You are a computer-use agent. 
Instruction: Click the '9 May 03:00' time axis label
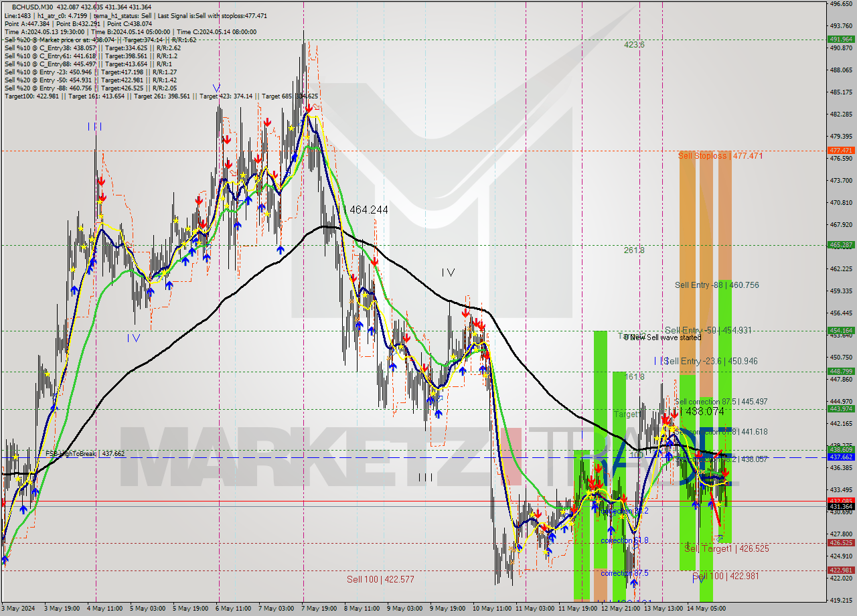(404, 609)
